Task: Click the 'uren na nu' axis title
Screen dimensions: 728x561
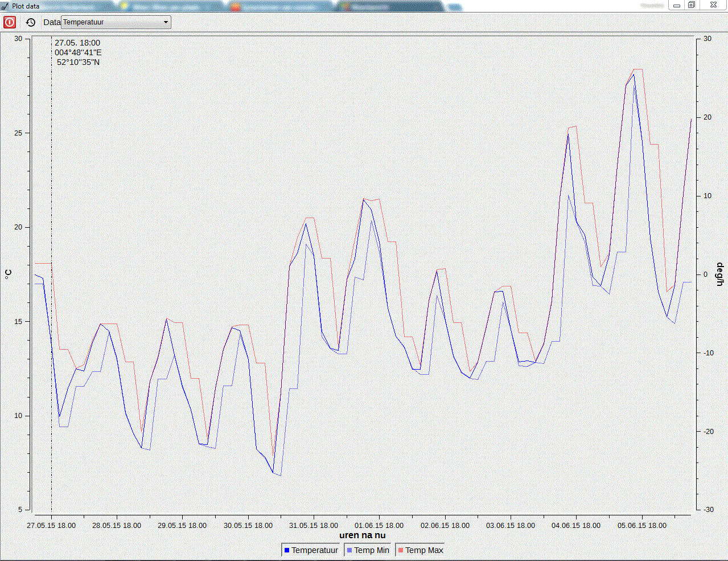Action: (363, 535)
